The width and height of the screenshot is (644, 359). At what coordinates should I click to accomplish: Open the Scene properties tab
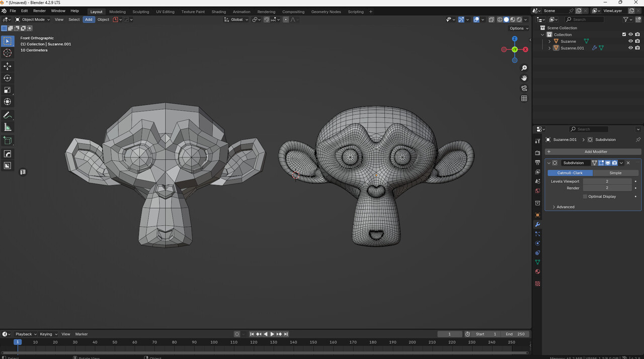click(x=537, y=181)
